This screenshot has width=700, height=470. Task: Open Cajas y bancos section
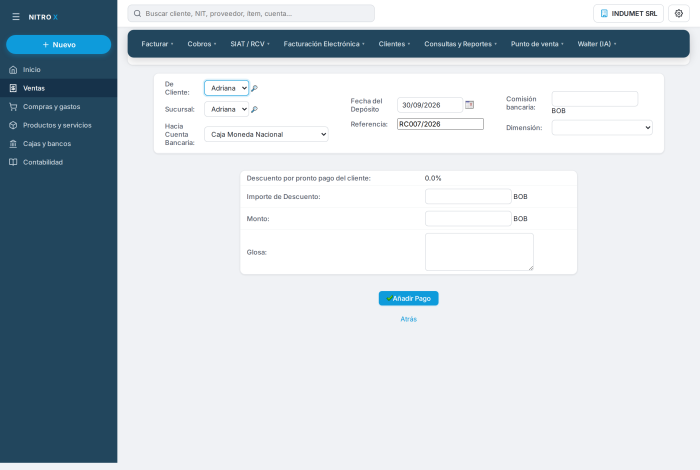(x=58, y=144)
